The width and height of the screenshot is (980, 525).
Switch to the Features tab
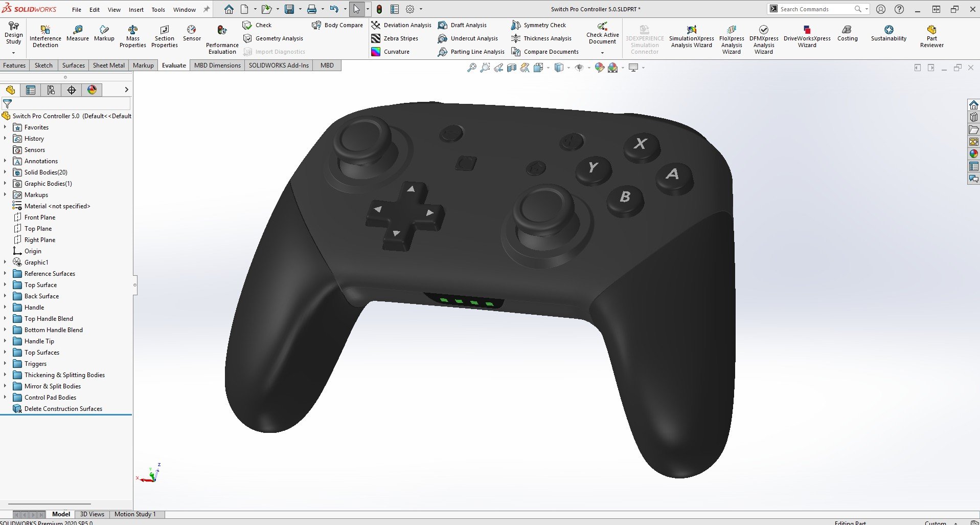pos(14,65)
